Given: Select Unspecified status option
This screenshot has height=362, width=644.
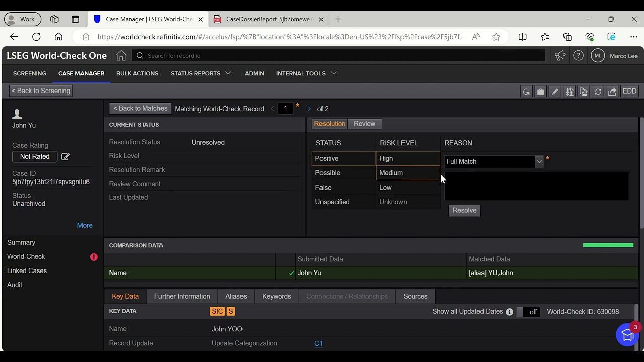Looking at the screenshot, I should (344, 202).
